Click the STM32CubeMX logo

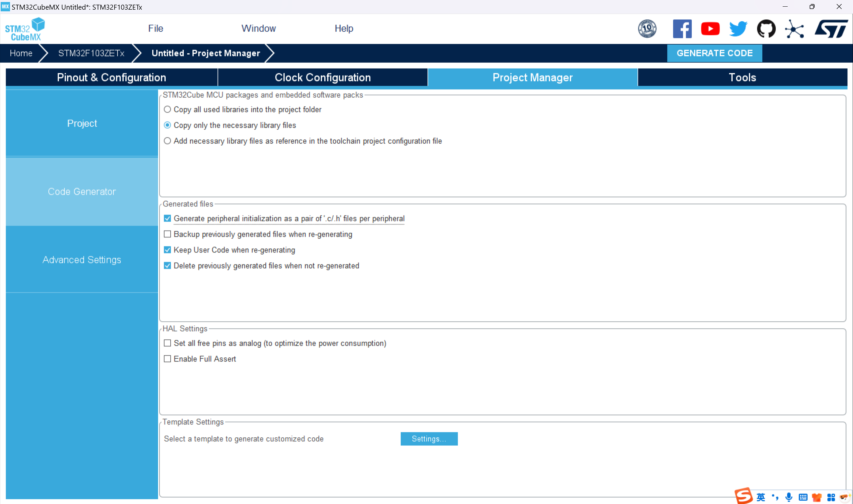click(25, 29)
